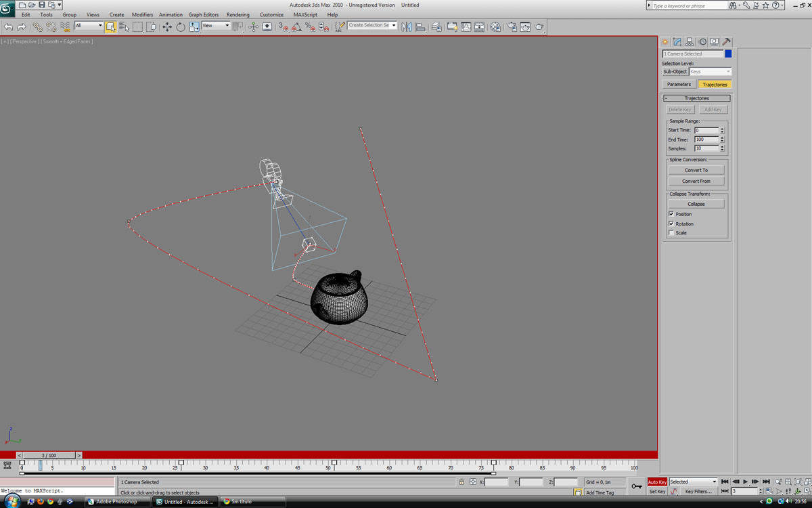The height and width of the screenshot is (508, 812).
Task: Activate the Select and Move tool
Action: pyautogui.click(x=167, y=26)
